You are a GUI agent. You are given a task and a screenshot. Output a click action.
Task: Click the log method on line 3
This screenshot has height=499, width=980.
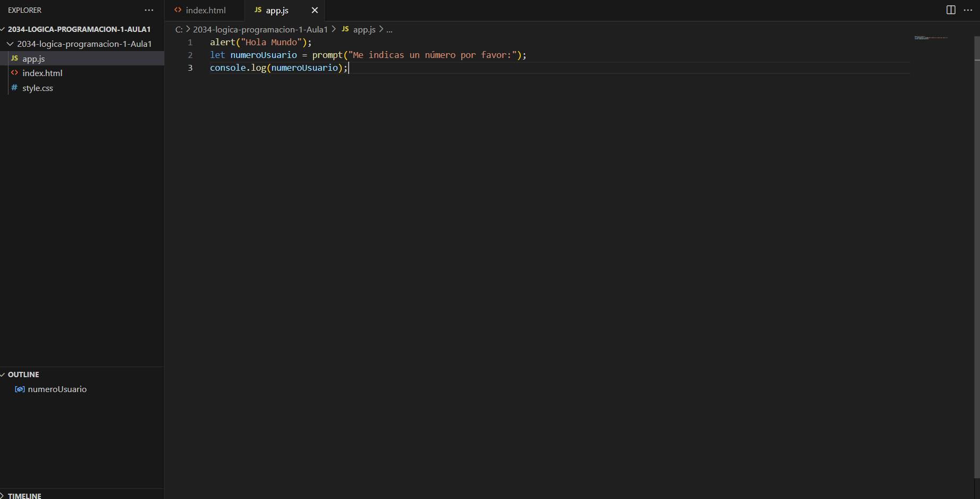(259, 68)
